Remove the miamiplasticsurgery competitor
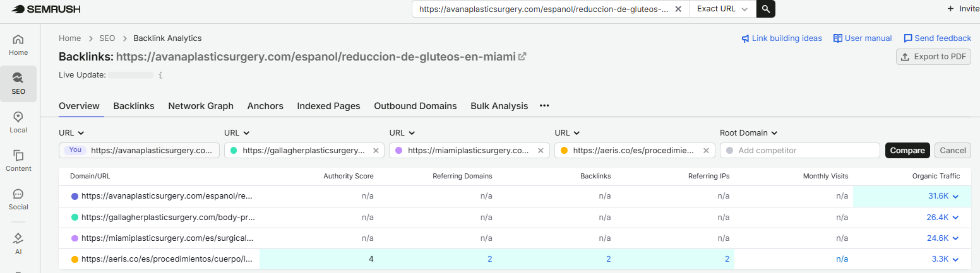Image resolution: width=980 pixels, height=273 pixels. click(541, 151)
